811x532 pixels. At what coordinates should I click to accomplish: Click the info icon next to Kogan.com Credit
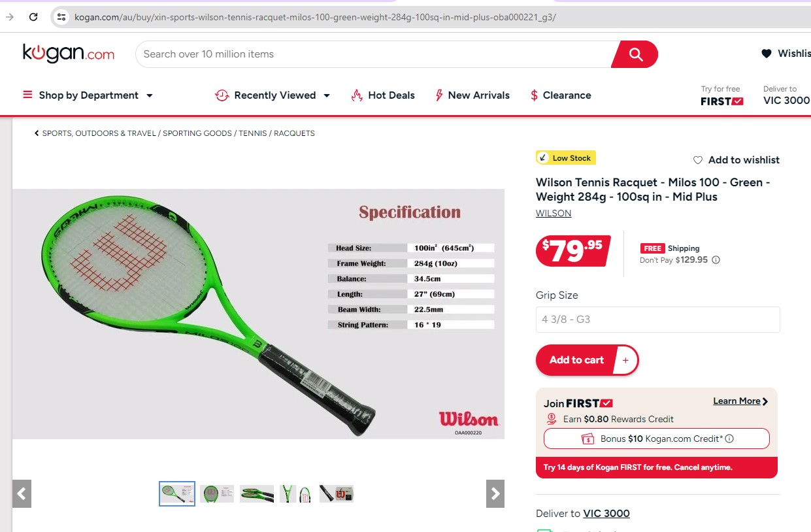(x=729, y=439)
